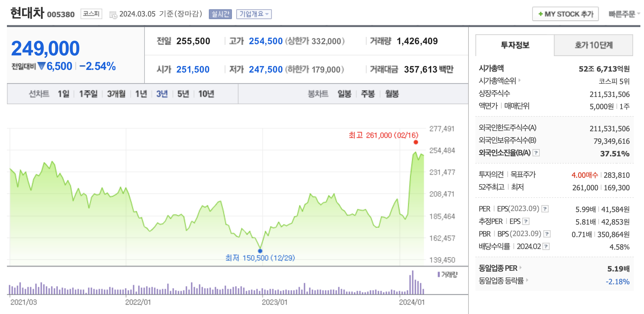The height and width of the screenshot is (314, 644).
Task: Click the 시가총액 value 52조 6,713억원
Action: tap(604, 69)
